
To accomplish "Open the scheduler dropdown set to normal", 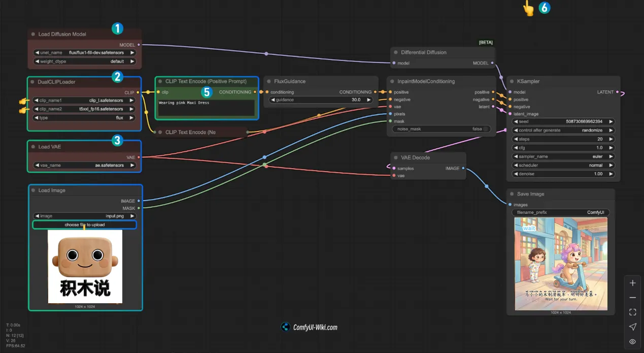I will 563,165.
